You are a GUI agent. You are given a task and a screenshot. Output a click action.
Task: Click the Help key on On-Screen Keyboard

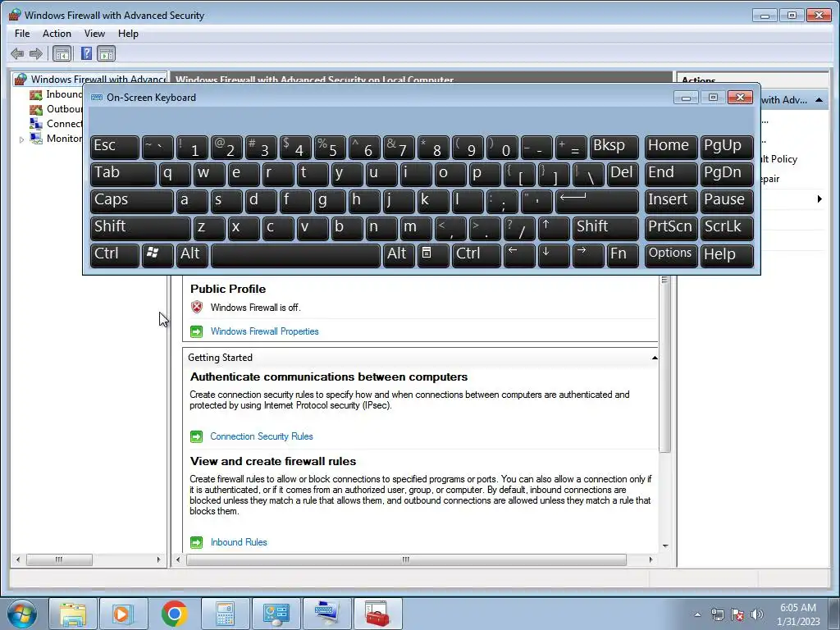(727, 255)
